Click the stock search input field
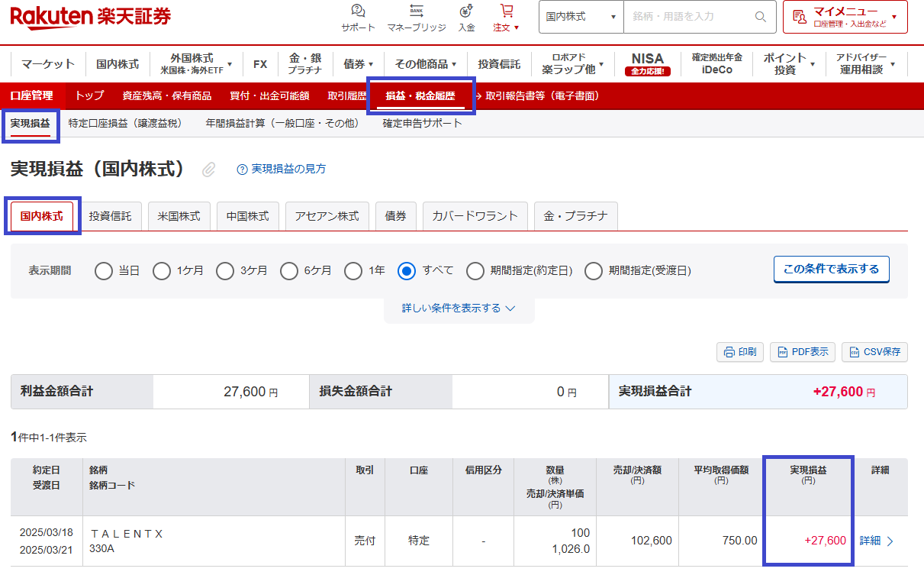The image size is (924, 575). pyautogui.click(x=687, y=17)
